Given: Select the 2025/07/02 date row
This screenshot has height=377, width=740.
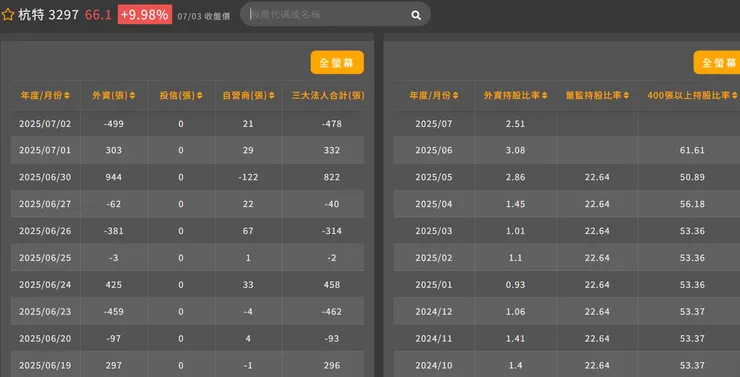Looking at the screenshot, I should (187, 124).
